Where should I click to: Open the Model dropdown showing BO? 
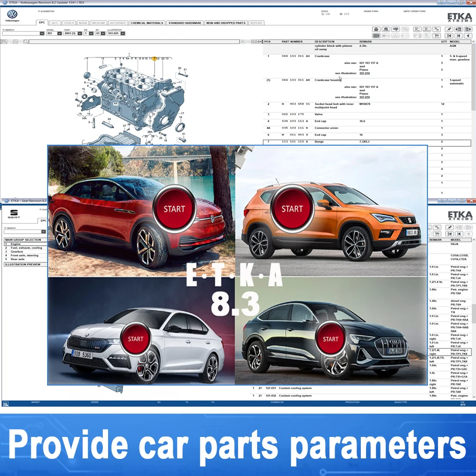click(x=59, y=33)
